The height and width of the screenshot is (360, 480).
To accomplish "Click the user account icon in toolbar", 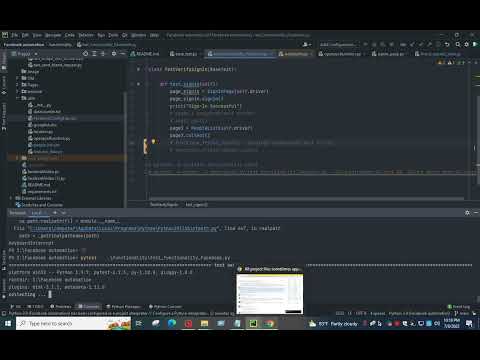I will (x=306, y=44).
